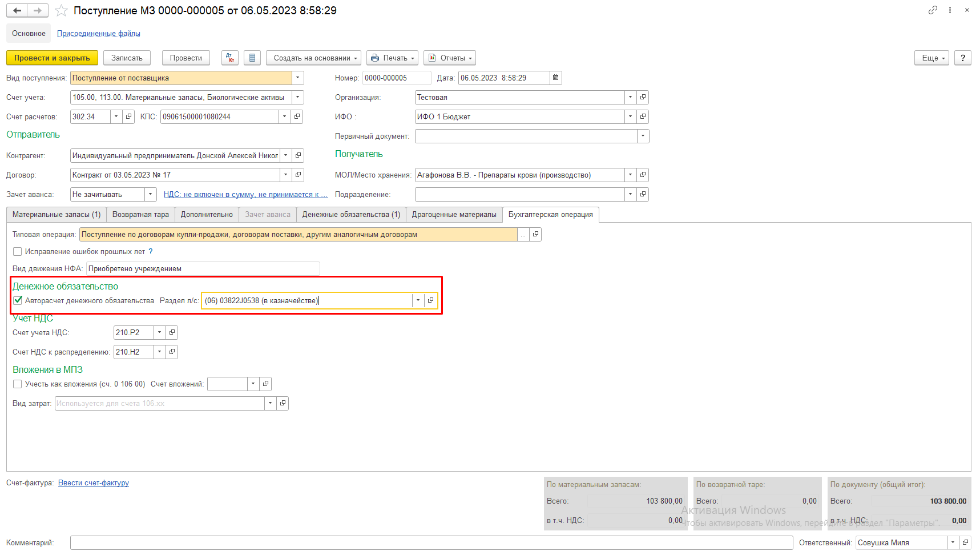Open Раздел л/с item form icon

coord(431,300)
